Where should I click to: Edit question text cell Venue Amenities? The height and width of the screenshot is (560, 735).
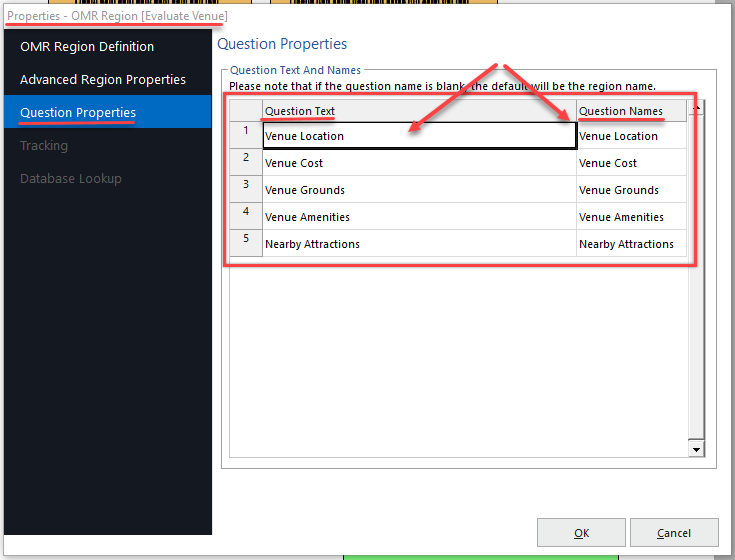click(x=420, y=217)
